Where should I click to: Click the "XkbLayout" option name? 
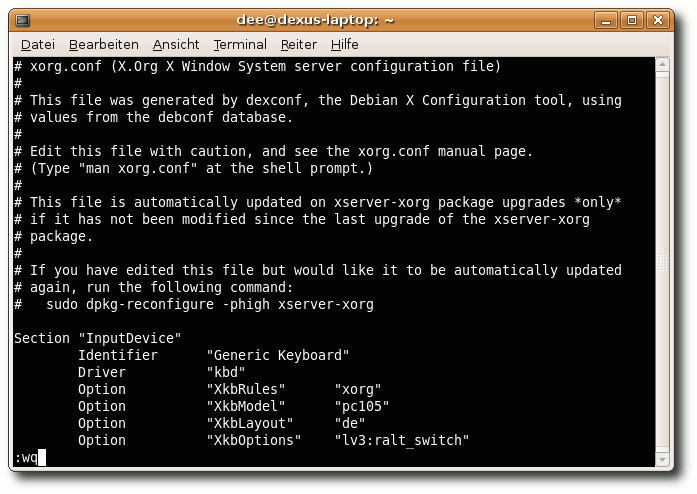click(250, 423)
